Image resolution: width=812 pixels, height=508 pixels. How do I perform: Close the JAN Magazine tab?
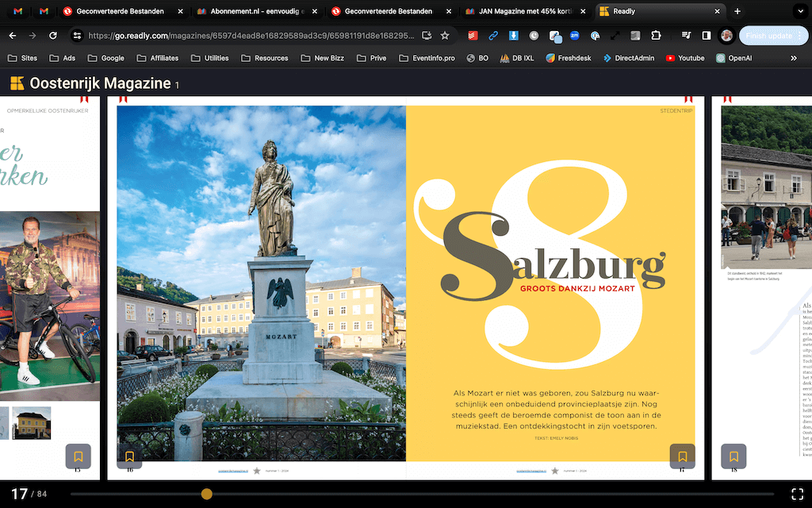tap(583, 11)
